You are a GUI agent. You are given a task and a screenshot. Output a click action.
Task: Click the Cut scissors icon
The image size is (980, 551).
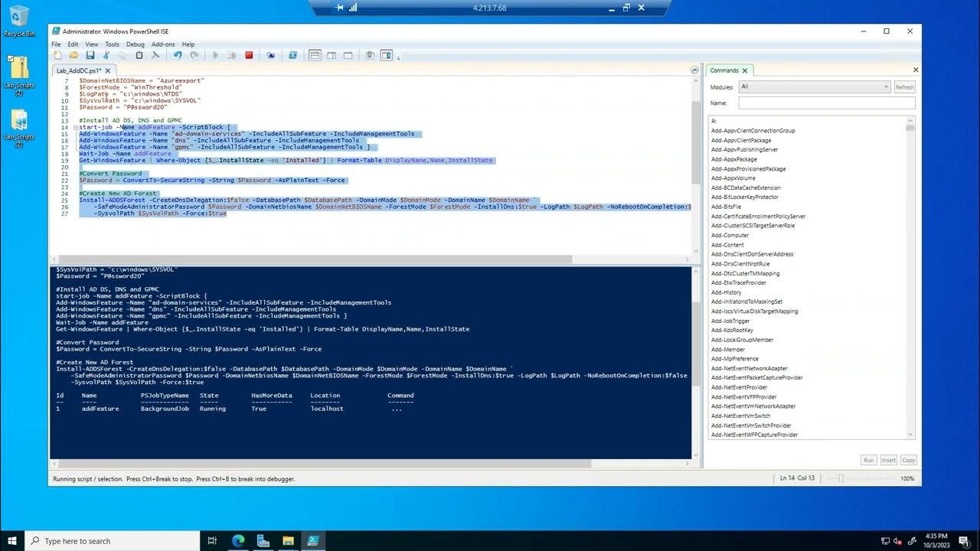(x=106, y=55)
